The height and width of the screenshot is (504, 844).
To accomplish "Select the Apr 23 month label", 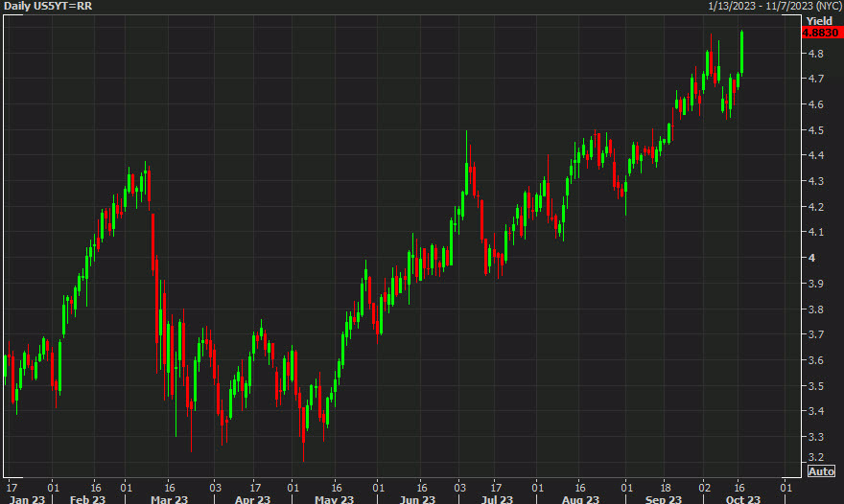I will 249,498.
